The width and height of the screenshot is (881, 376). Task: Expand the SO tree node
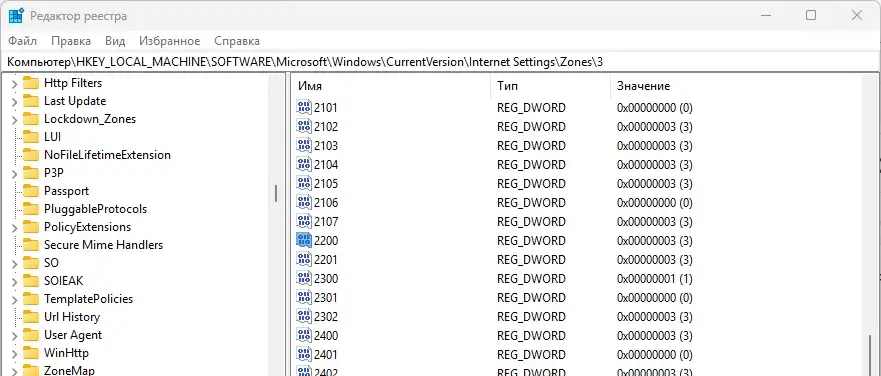tap(14, 264)
